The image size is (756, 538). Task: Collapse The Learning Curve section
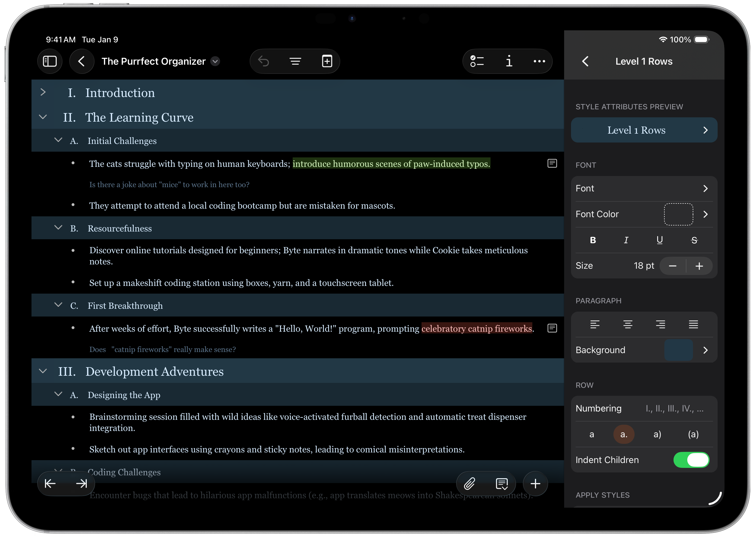pos(43,117)
